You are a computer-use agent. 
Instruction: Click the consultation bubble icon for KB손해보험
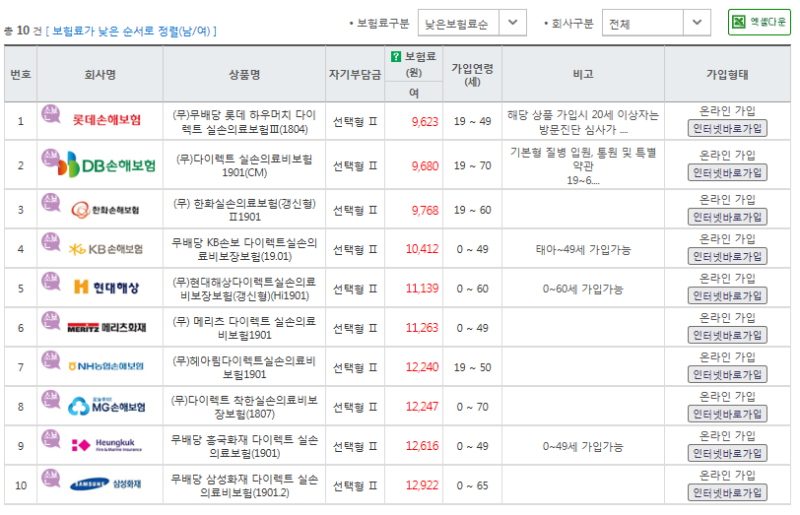click(51, 241)
